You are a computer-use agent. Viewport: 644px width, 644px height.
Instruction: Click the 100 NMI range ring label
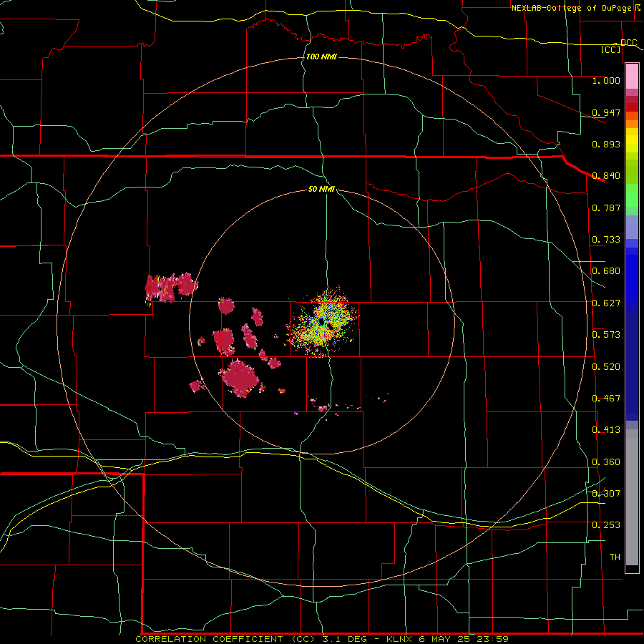(321, 57)
